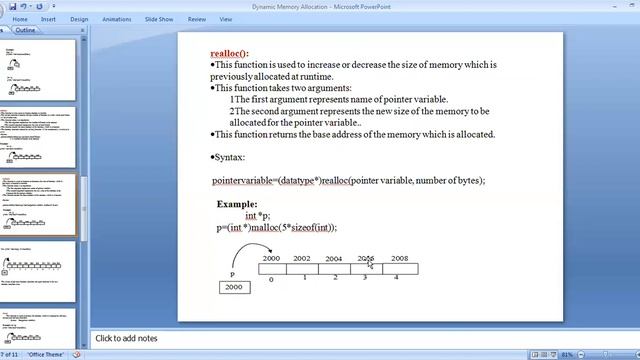Open Customize Quick Access Toolbar dropdown
Image resolution: width=640 pixels, height=360 pixels.
pyautogui.click(x=54, y=7)
